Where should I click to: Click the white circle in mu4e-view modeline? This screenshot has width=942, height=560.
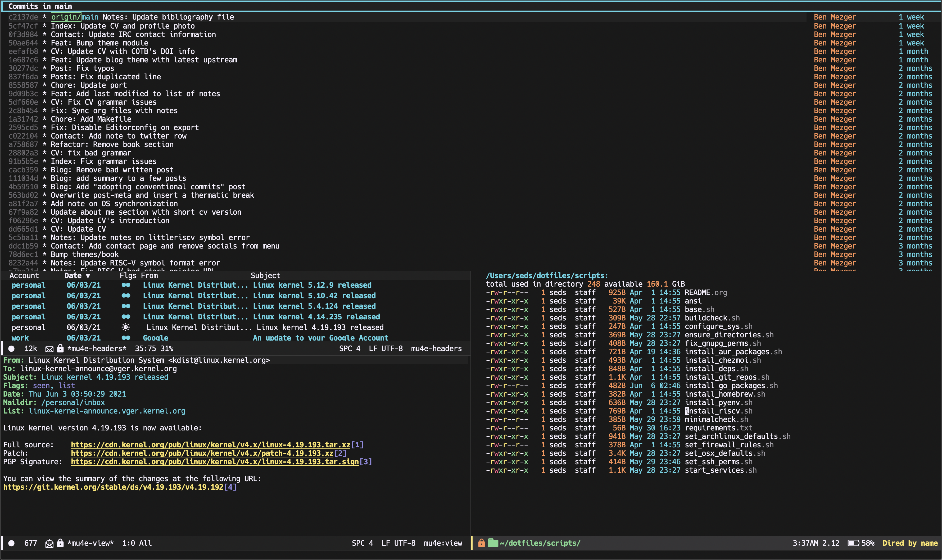pos(11,543)
